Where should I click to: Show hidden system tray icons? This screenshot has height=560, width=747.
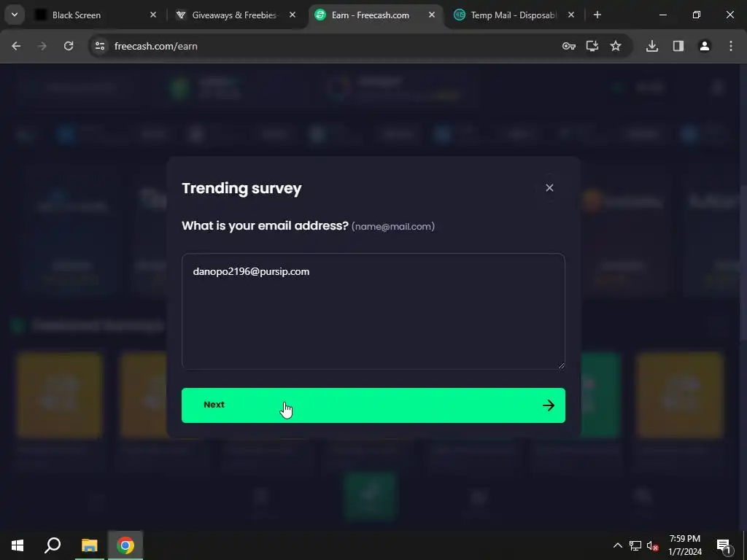pos(617,545)
